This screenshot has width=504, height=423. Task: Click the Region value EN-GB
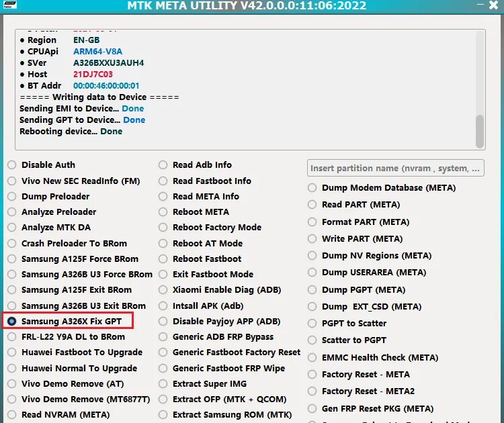87,40
